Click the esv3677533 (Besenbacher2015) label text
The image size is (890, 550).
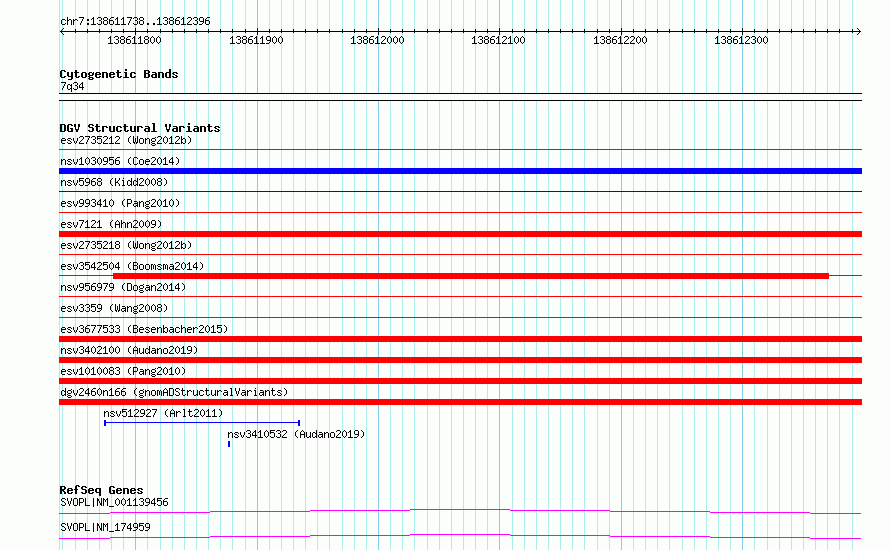click(144, 329)
